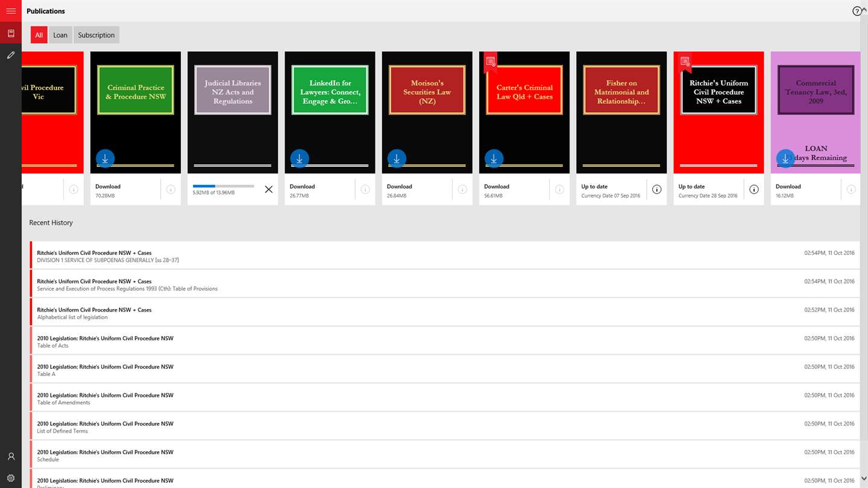This screenshot has height=488, width=868.
Task: Download Criminal Practice & Procedure NSW via arrow
Action: click(105, 158)
